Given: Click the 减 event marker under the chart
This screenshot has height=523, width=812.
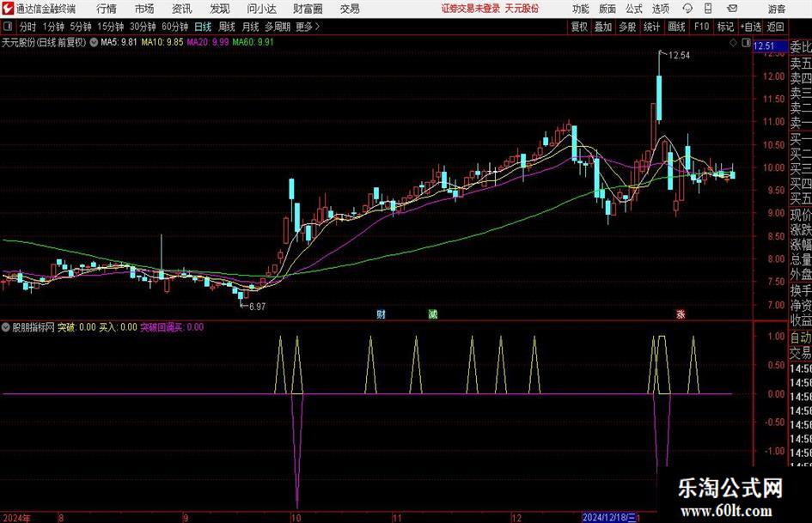Looking at the screenshot, I should point(433,313).
